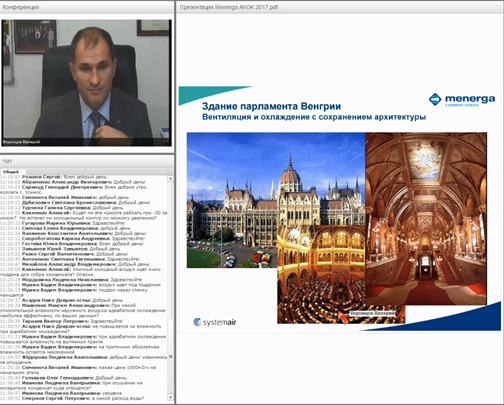Click Асадов question не повышается ли влажность
This screenshot has width=504, height=405.
[81, 329]
